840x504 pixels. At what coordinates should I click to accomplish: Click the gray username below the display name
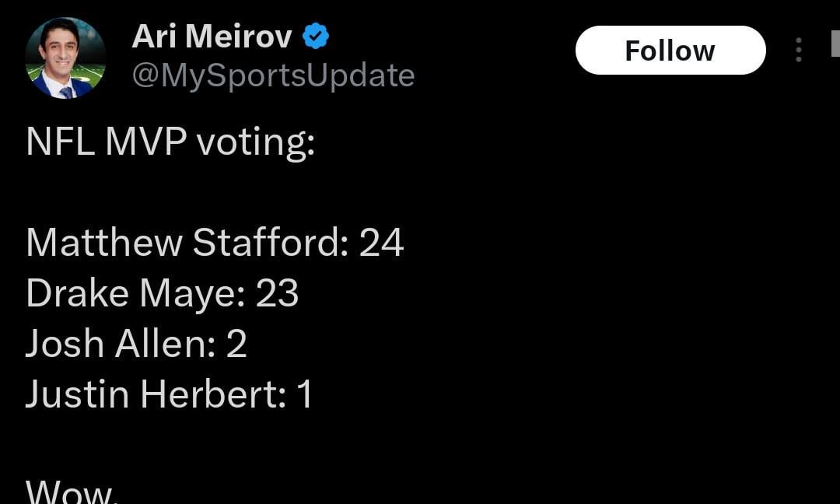pos(274,75)
